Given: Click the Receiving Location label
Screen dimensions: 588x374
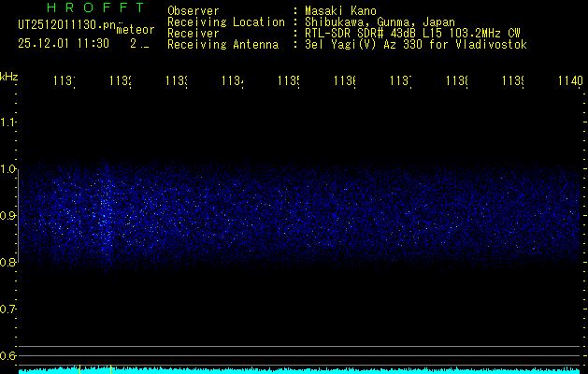Looking at the screenshot, I should coord(226,22).
